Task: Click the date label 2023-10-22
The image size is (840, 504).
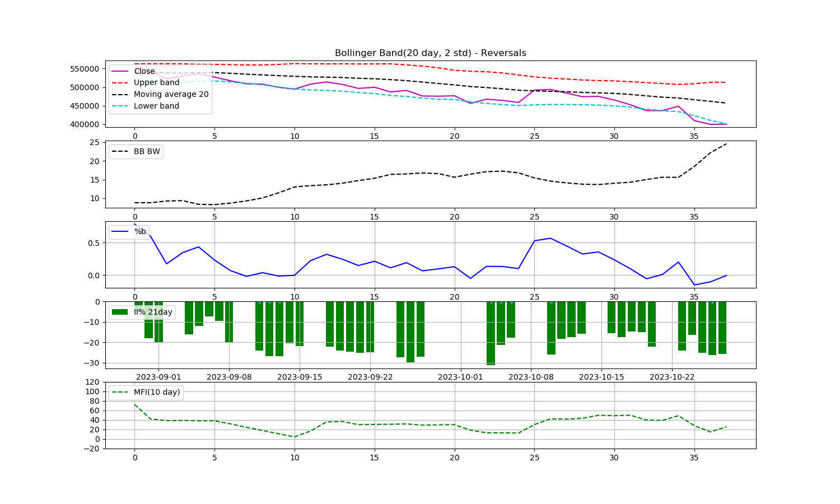Action: [x=672, y=377]
